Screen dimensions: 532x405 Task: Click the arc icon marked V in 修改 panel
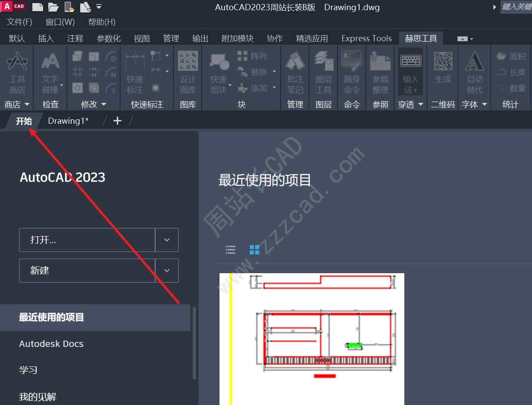click(x=110, y=87)
